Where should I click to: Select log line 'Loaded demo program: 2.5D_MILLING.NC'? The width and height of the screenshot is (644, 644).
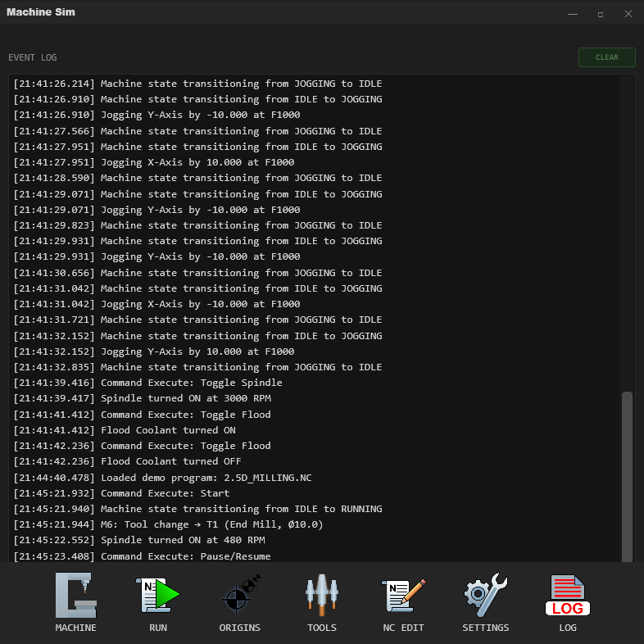162,478
